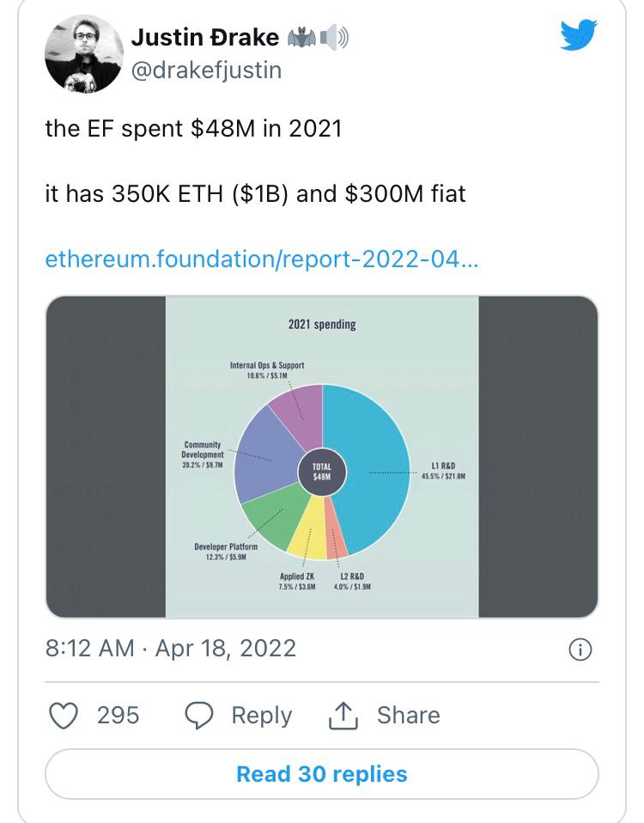The height and width of the screenshot is (823, 644).
Task: Click the speaker emoji after the name
Action: click(x=334, y=38)
